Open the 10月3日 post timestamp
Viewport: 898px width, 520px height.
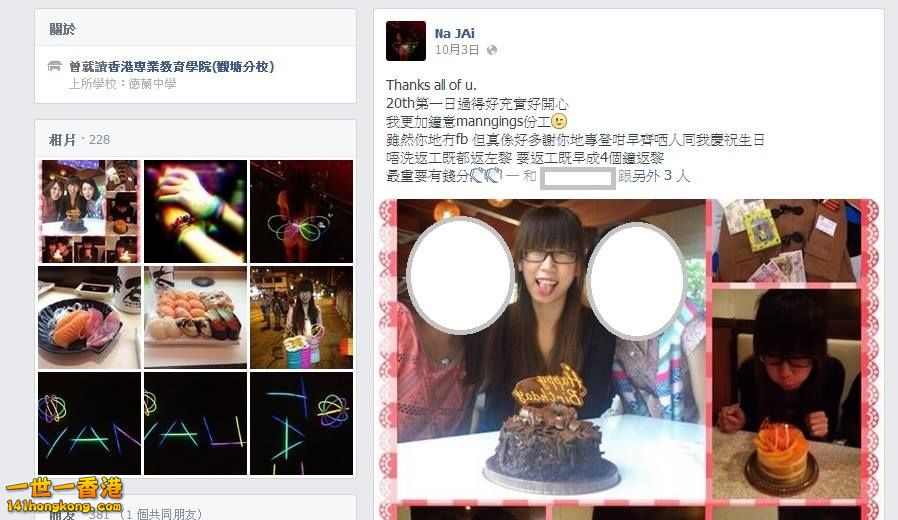(456, 50)
